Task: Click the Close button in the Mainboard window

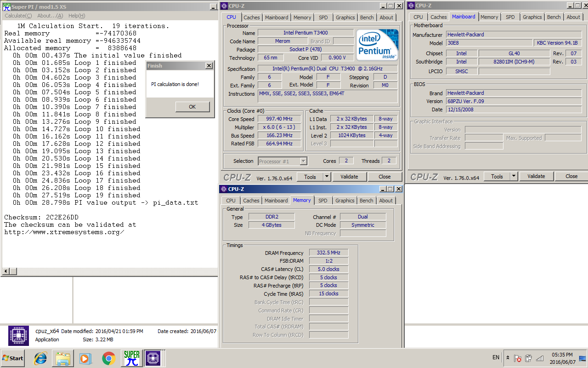Action: coord(572,176)
